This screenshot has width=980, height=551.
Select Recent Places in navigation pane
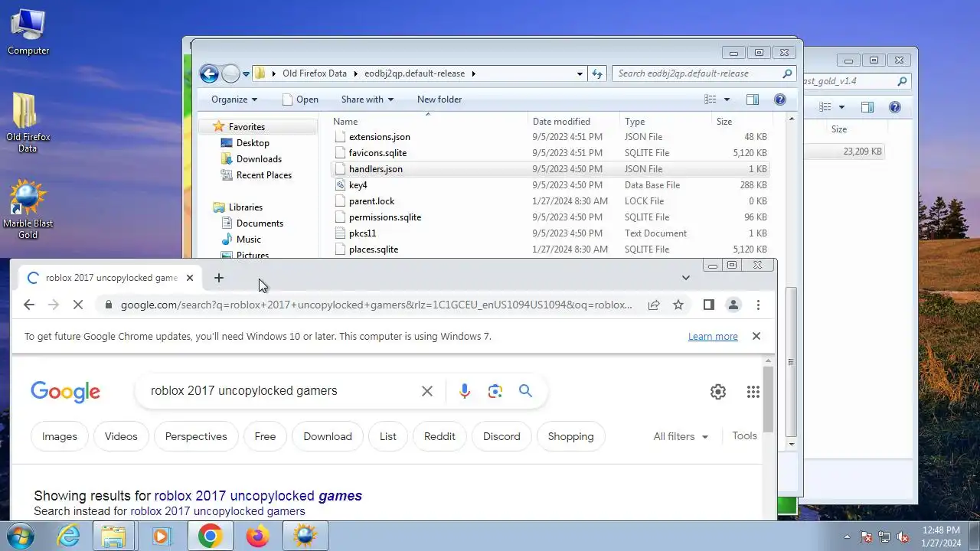pyautogui.click(x=263, y=175)
